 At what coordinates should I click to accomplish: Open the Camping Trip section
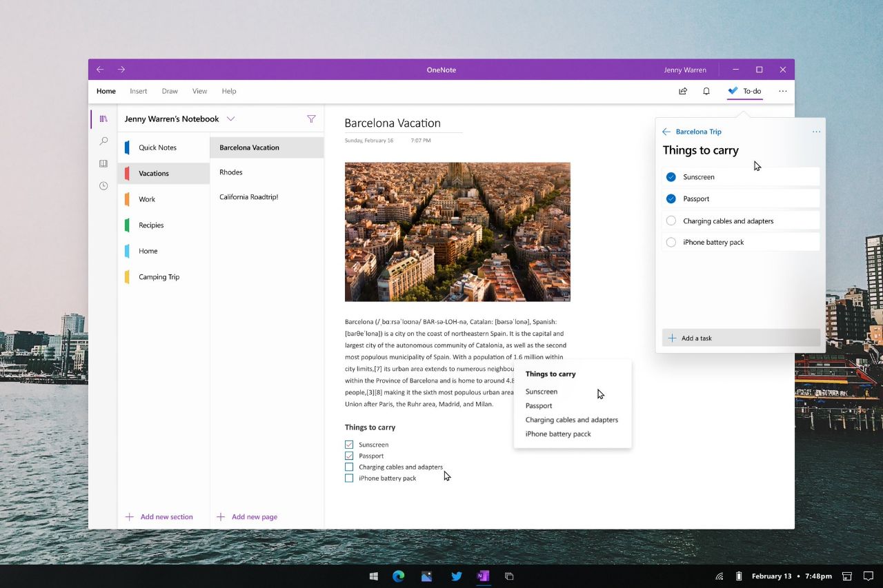163,277
